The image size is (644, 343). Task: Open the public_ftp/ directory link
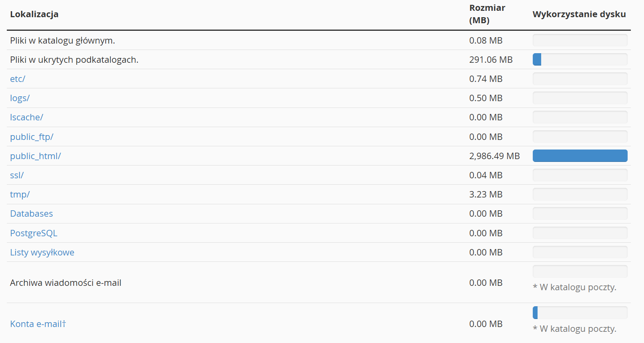coord(32,137)
